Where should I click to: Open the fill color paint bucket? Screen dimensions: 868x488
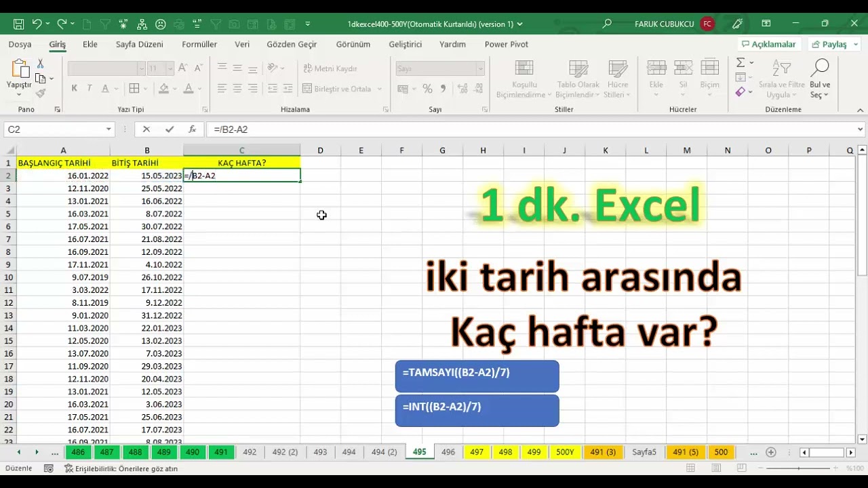(163, 89)
